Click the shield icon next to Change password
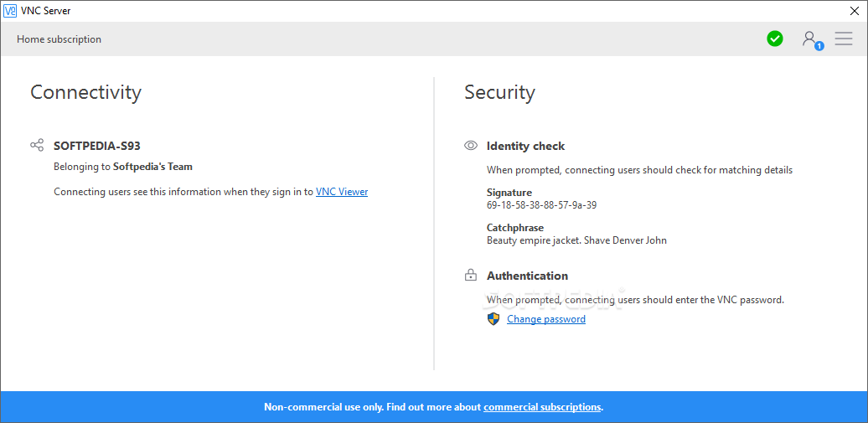Image resolution: width=868 pixels, height=423 pixels. tap(493, 319)
